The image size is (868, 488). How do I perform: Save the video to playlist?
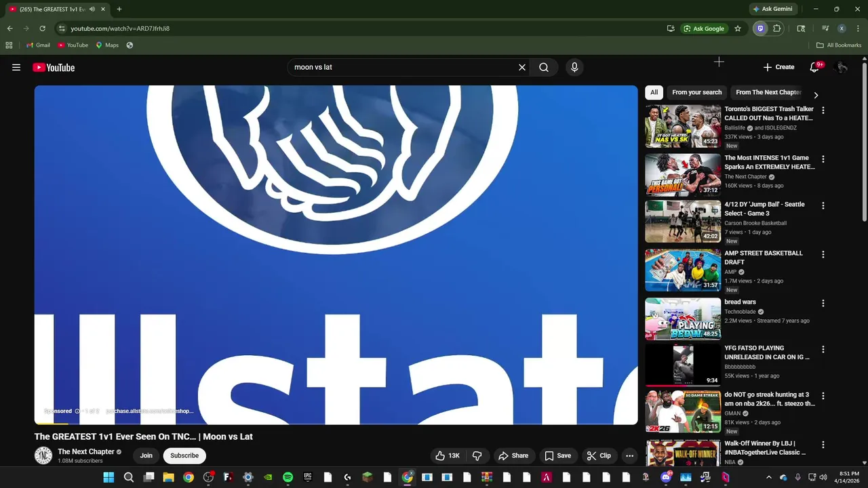pos(557,455)
